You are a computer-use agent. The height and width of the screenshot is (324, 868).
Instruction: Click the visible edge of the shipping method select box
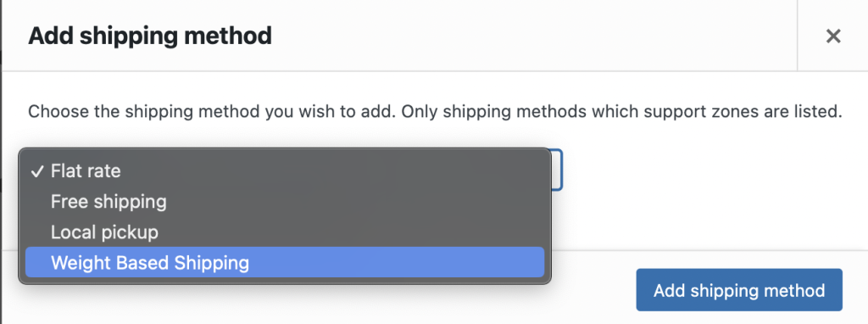click(558, 170)
